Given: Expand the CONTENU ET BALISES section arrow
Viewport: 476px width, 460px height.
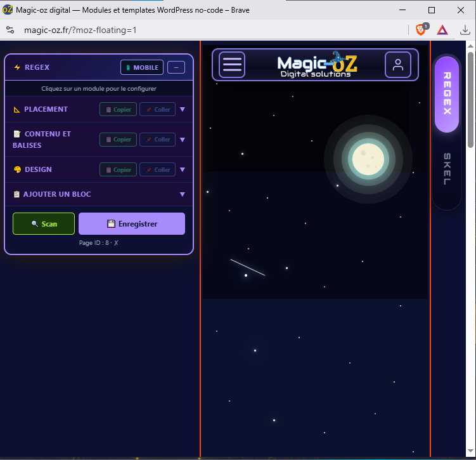Looking at the screenshot, I should coord(183,140).
